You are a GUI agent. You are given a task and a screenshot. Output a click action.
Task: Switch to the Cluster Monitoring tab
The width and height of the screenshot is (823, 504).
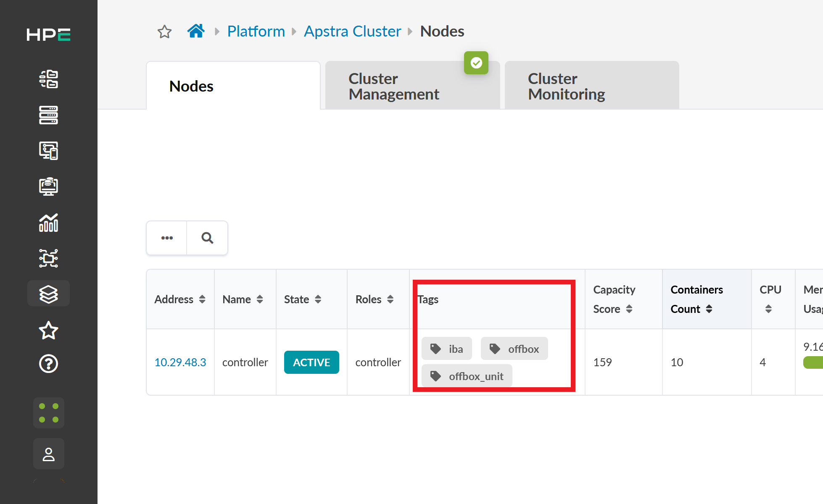pyautogui.click(x=592, y=86)
